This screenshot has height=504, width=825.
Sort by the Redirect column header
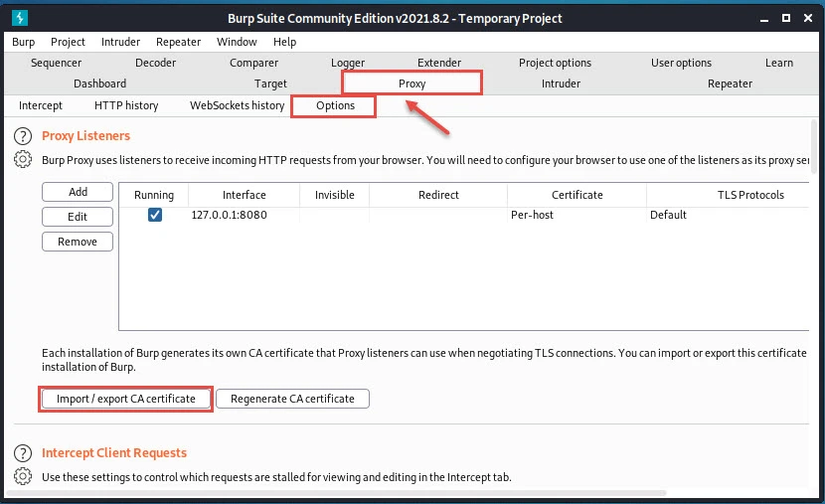point(438,195)
